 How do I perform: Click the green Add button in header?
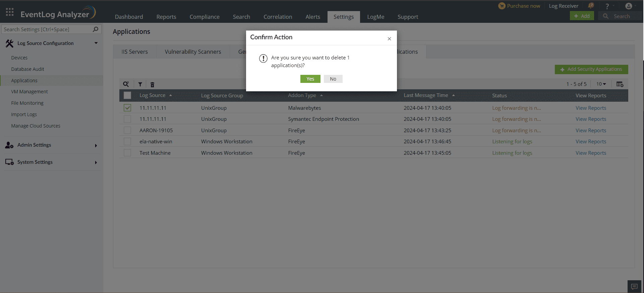(x=582, y=16)
